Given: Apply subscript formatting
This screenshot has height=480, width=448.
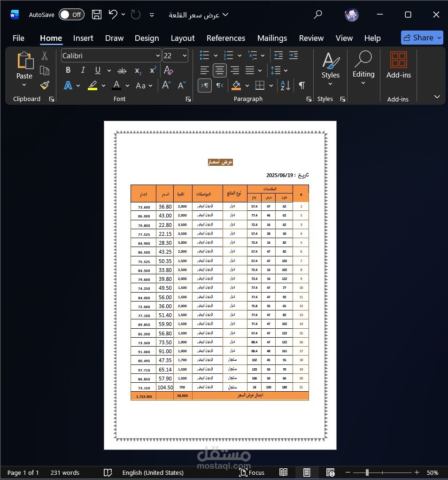Looking at the screenshot, I should pyautogui.click(x=138, y=71).
